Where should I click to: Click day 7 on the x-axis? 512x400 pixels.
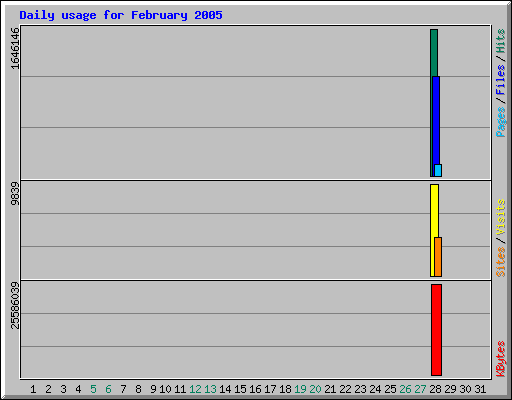click(123, 389)
